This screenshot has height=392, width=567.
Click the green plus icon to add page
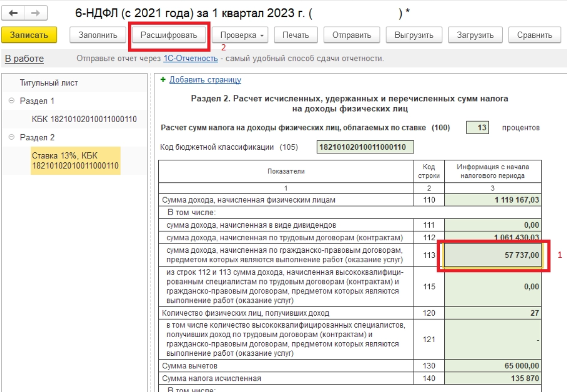[x=163, y=80]
